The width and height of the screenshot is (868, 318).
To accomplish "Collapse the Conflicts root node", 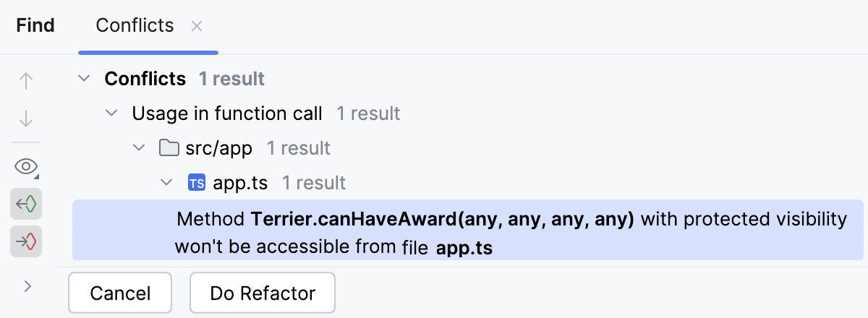I will (x=85, y=78).
